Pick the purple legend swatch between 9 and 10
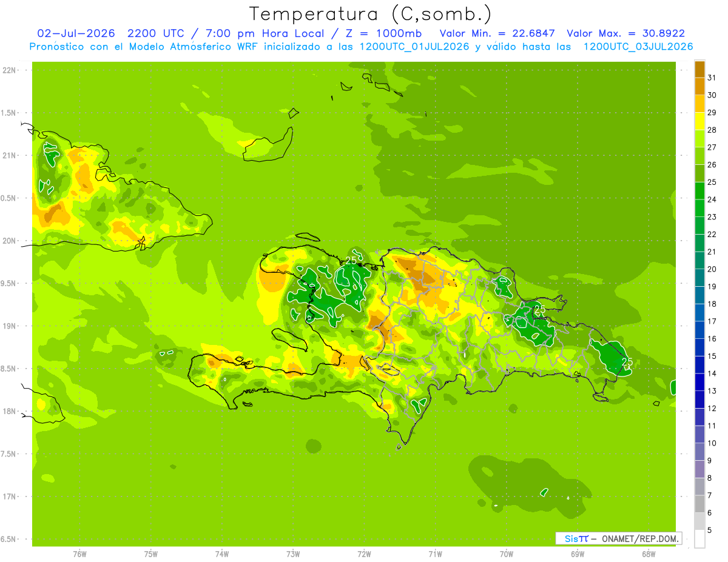 click(x=699, y=452)
